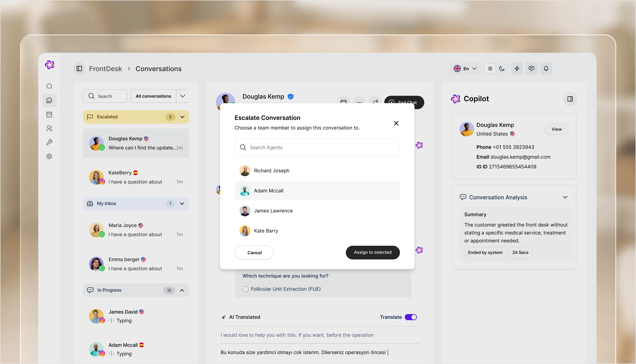Click the All conversations filter label

(153, 96)
